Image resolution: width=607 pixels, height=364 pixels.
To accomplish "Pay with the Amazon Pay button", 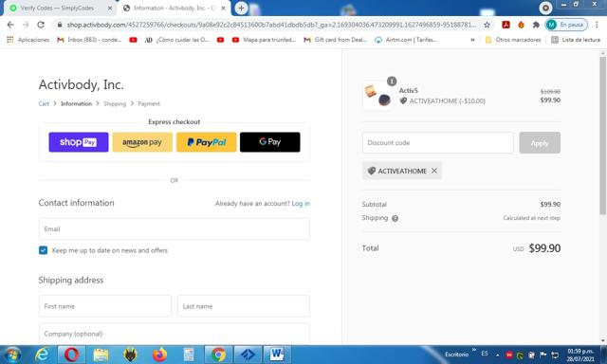I will (x=142, y=142).
